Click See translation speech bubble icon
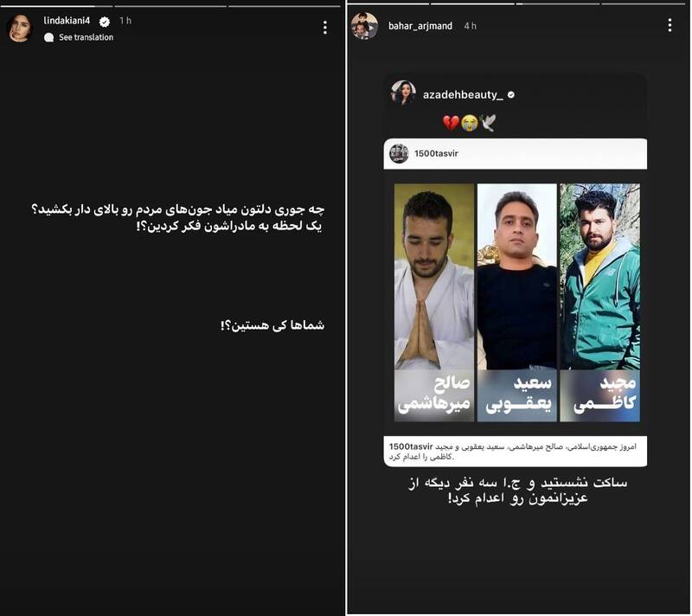This screenshot has width=692, height=616. [49, 37]
